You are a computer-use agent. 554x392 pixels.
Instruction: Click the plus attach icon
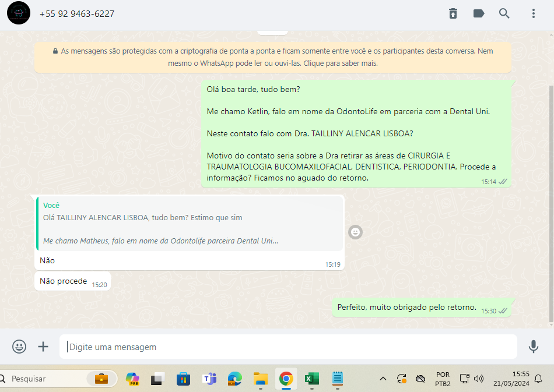pyautogui.click(x=43, y=347)
